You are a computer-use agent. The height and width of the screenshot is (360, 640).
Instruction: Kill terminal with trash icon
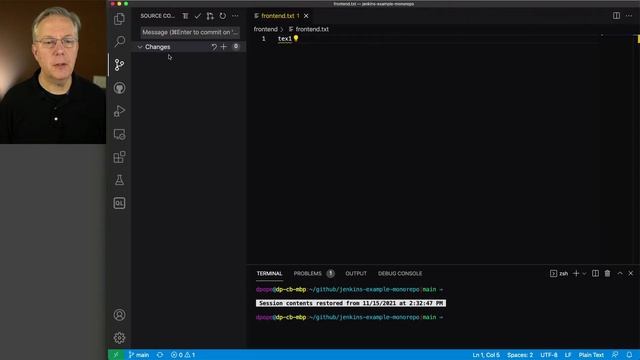coord(607,273)
